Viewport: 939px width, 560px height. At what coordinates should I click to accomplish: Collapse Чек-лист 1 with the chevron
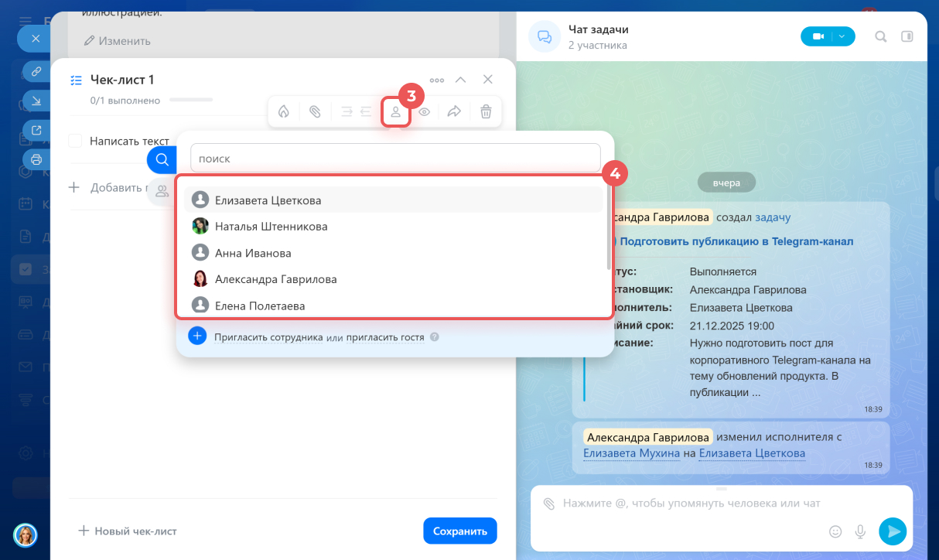460,80
